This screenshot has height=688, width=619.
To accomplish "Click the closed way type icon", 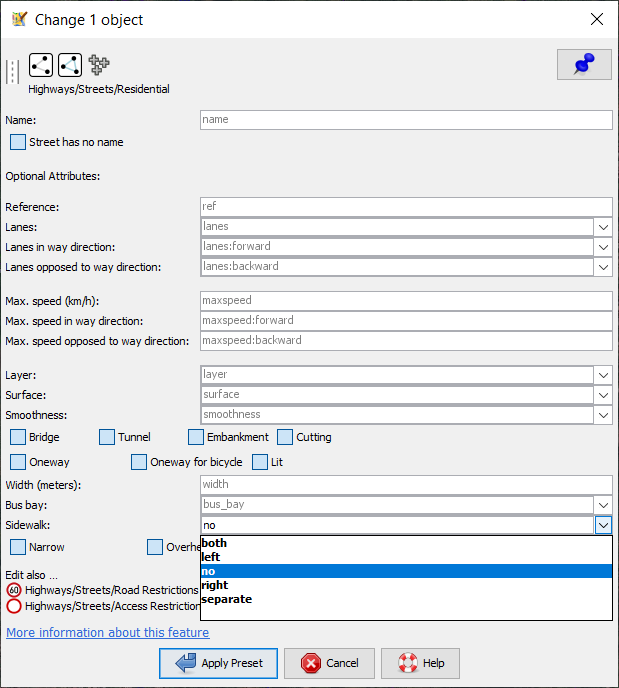I will point(70,65).
